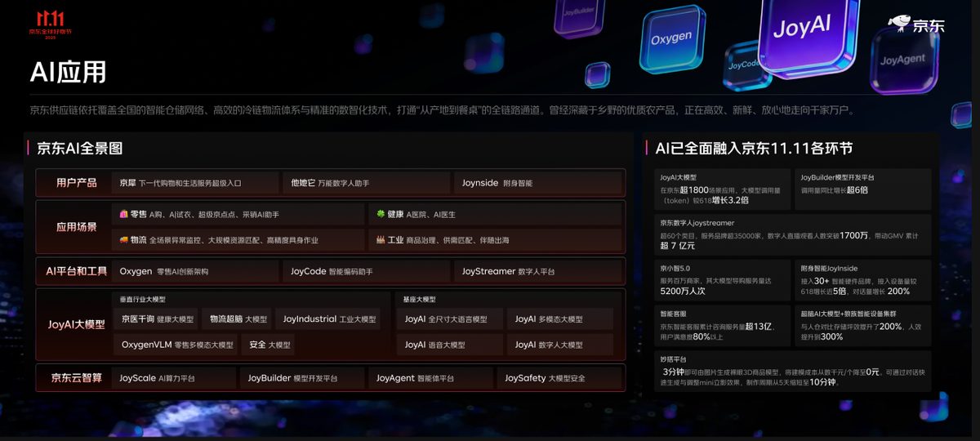The image size is (980, 441).
Task: Click the 垂直行业大模型 subheading
Action: [143, 300]
